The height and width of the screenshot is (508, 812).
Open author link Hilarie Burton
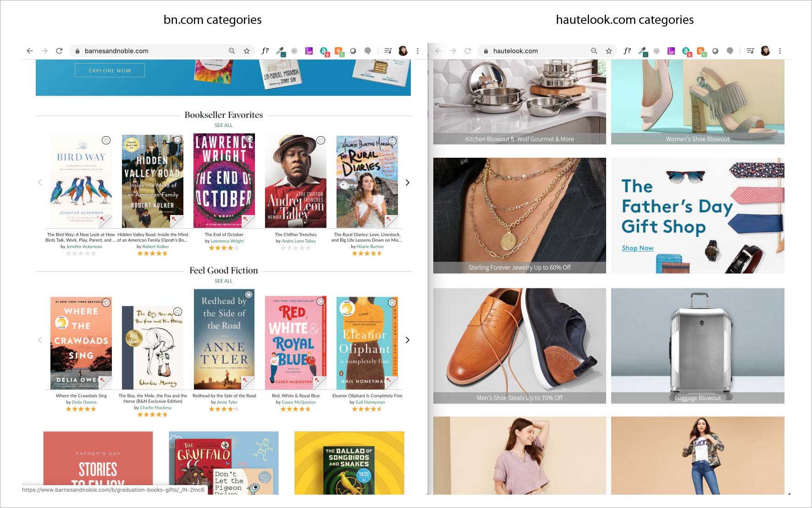(x=370, y=247)
